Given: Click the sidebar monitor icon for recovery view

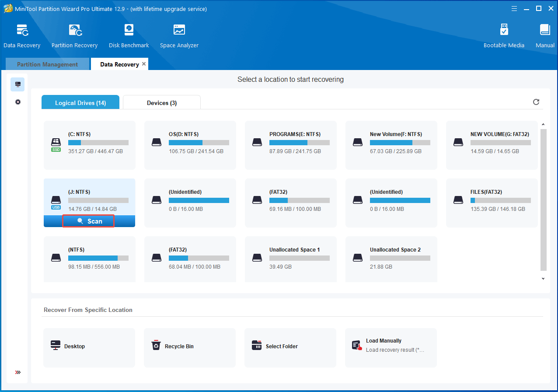Looking at the screenshot, I should pos(18,84).
